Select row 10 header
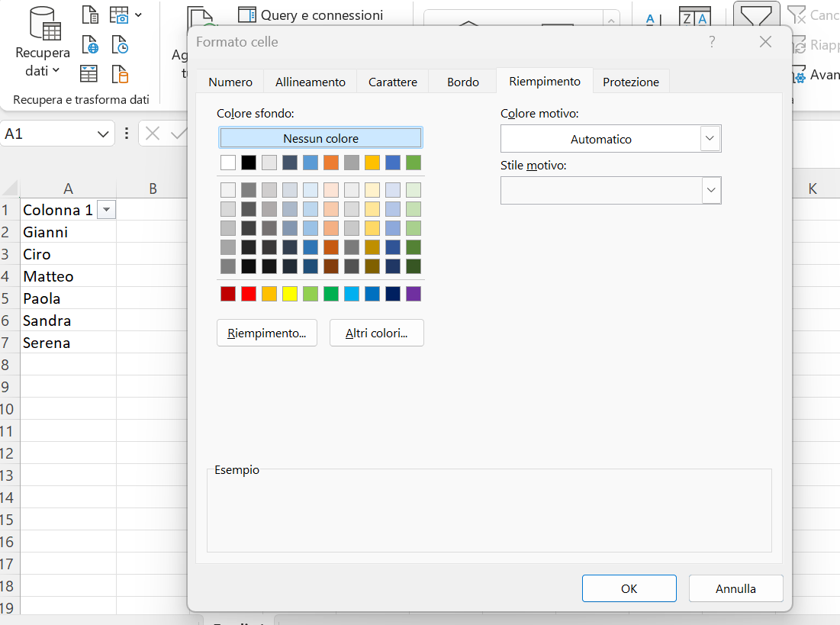The width and height of the screenshot is (840, 625). (x=9, y=409)
